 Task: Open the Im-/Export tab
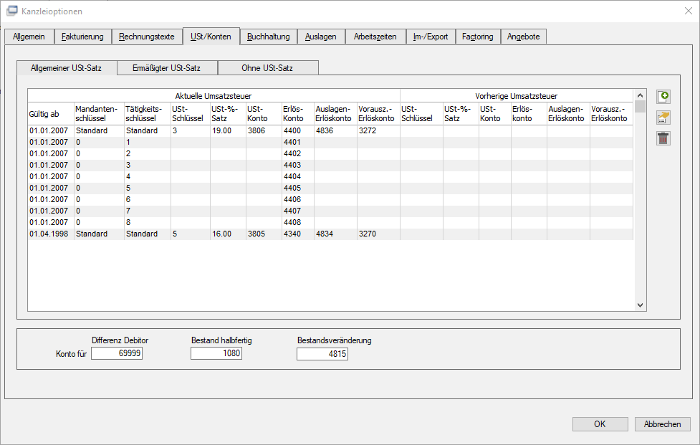click(431, 37)
